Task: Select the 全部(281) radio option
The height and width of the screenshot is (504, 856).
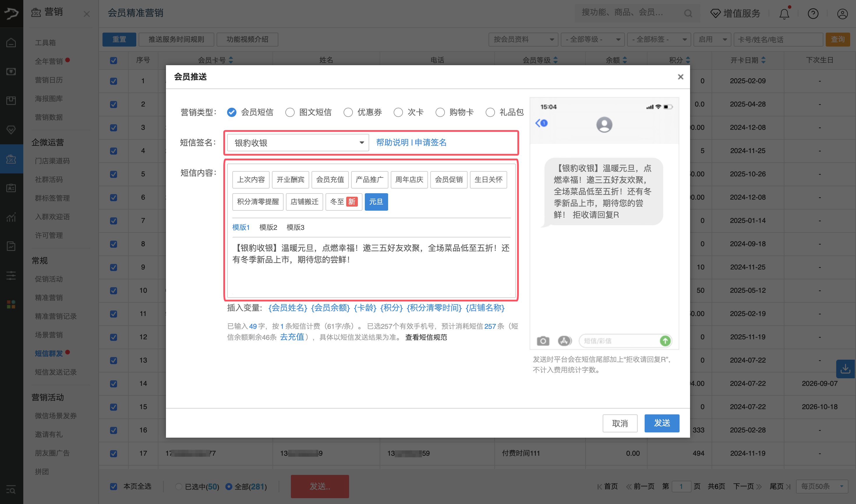Action: click(229, 486)
